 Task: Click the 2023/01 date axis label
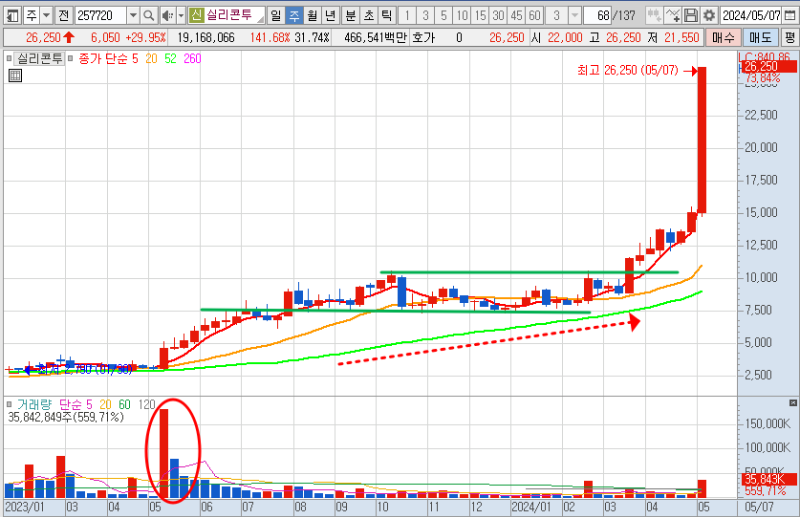click(x=24, y=507)
